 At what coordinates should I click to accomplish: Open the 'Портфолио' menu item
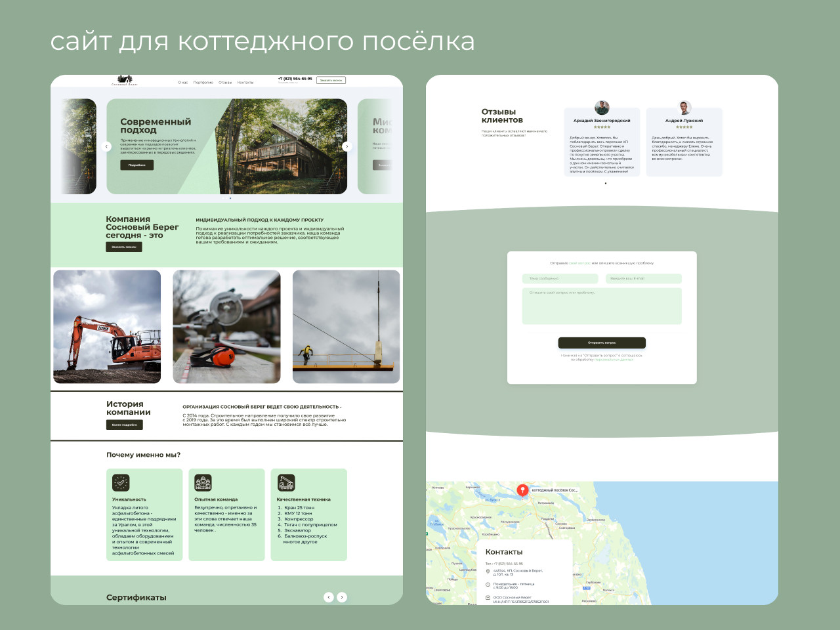[203, 83]
